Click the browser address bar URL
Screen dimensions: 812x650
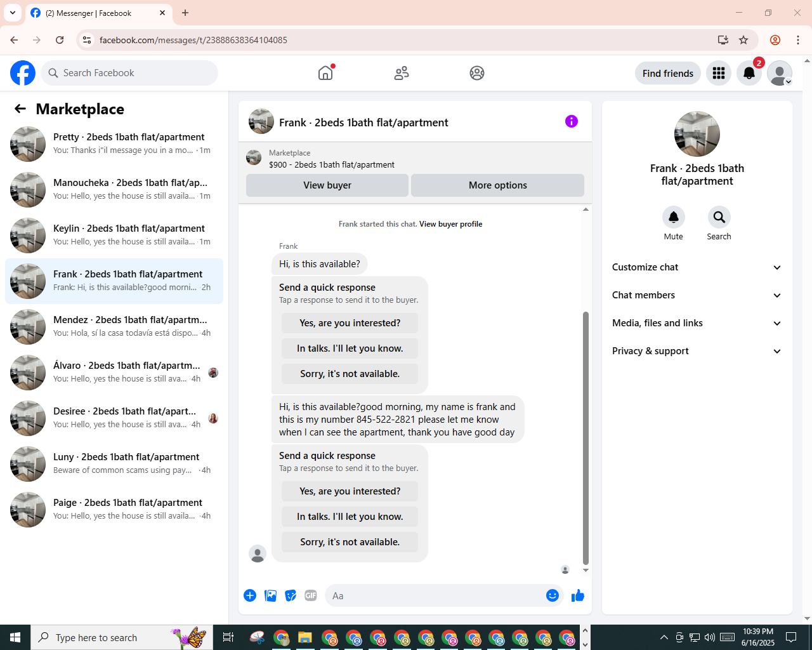click(x=193, y=40)
